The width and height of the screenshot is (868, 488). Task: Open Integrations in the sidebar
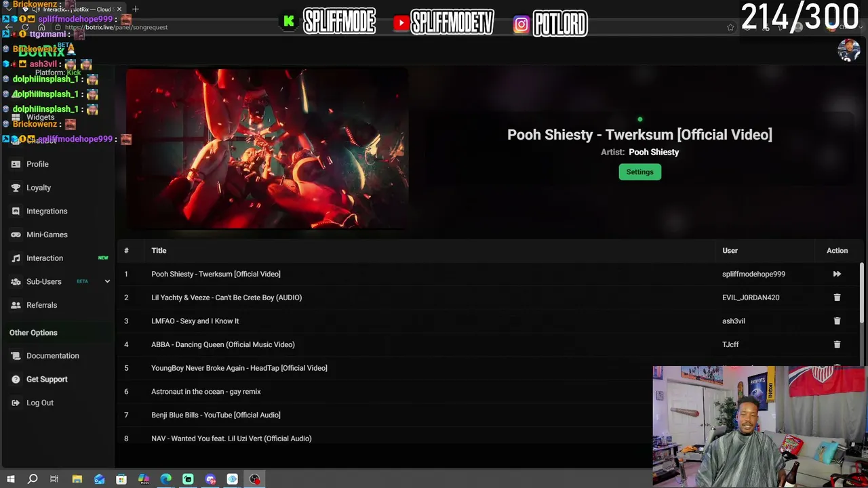[x=47, y=211]
